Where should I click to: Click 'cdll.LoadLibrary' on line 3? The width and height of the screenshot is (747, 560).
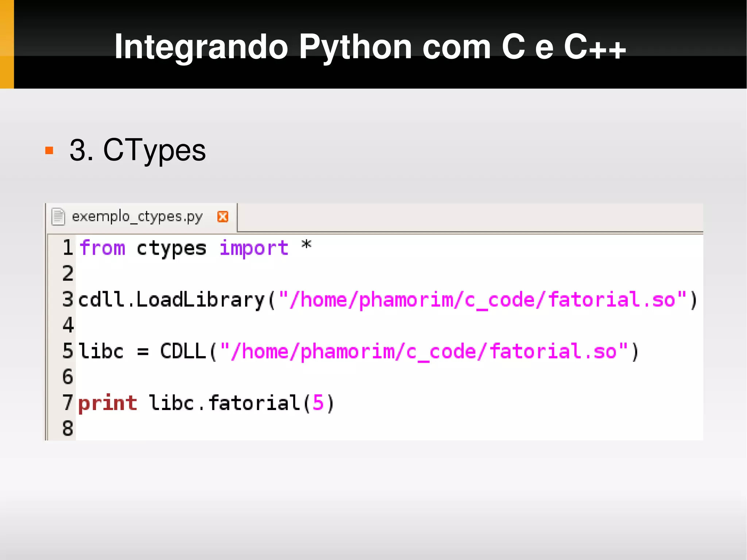click(171, 300)
